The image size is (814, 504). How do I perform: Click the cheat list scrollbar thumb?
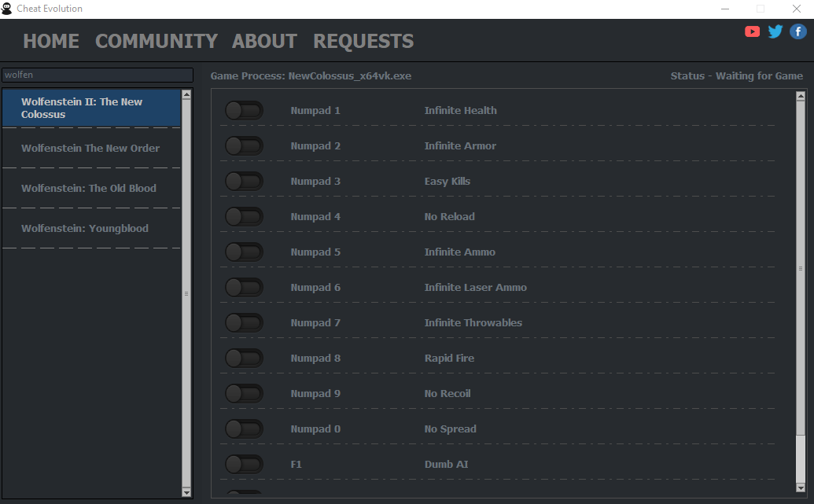pos(801,268)
